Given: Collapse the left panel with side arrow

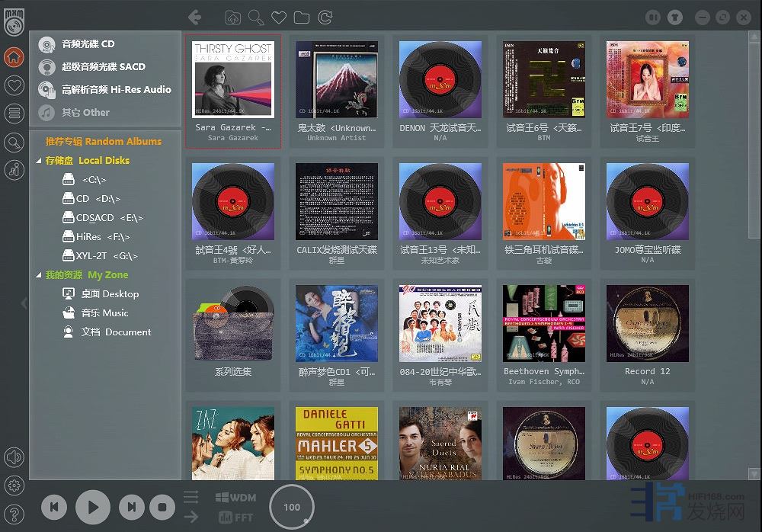Looking at the screenshot, I should tap(24, 303).
